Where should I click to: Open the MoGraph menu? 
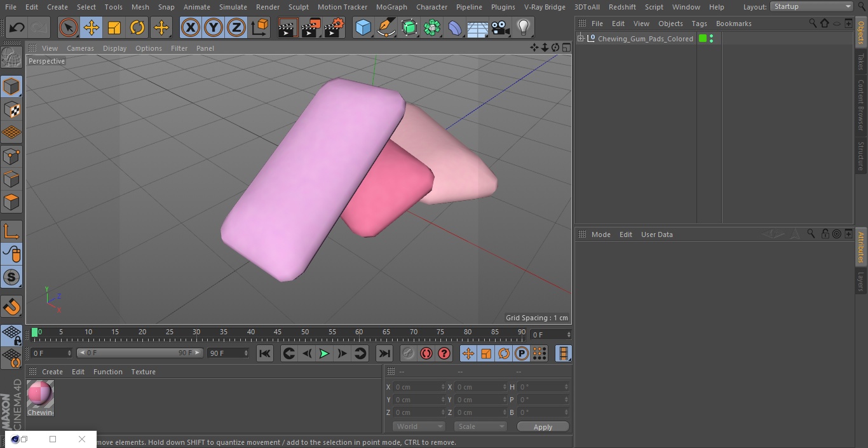(391, 7)
